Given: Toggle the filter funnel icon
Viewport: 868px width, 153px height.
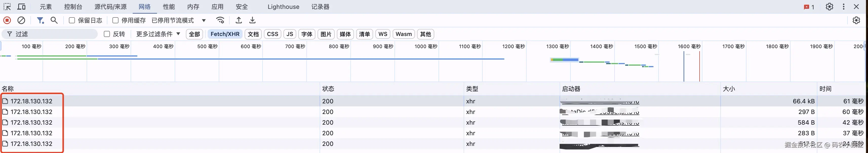Looking at the screenshot, I should coord(41,20).
